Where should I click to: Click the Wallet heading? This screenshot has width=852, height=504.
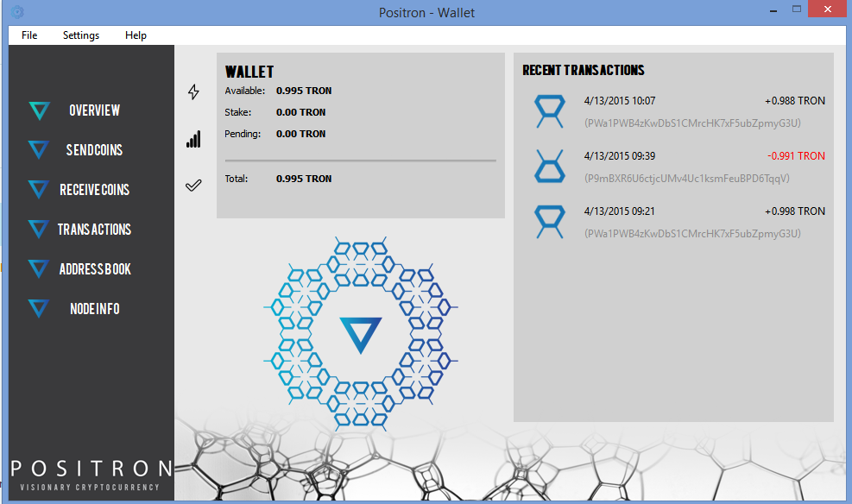coord(249,72)
